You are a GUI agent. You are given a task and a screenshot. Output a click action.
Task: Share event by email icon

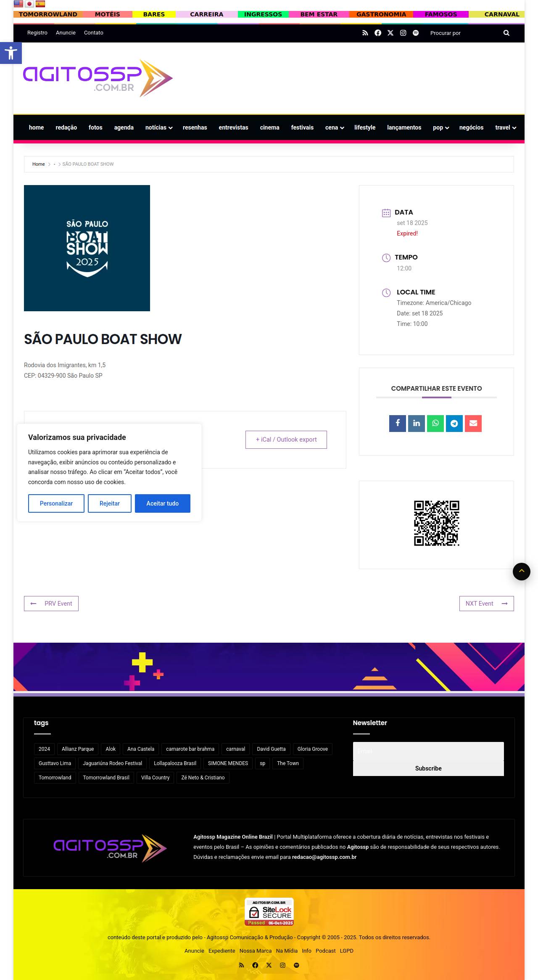pos(473,423)
